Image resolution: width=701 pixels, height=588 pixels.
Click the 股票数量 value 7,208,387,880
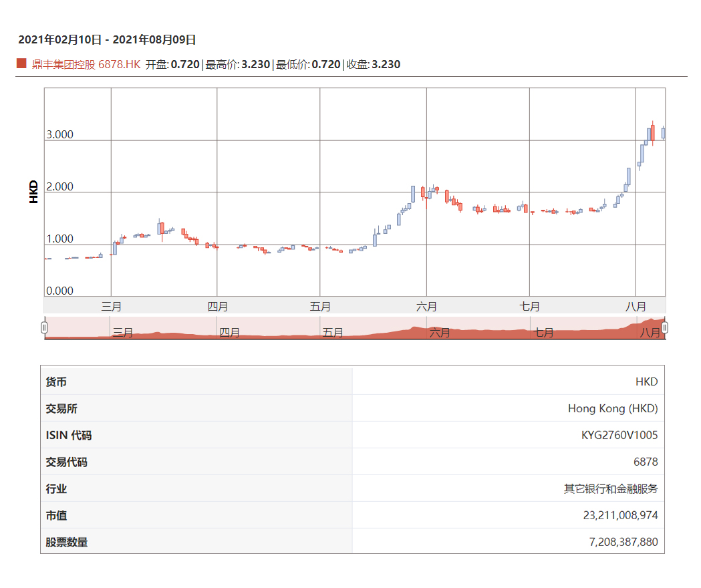pyautogui.click(x=623, y=542)
